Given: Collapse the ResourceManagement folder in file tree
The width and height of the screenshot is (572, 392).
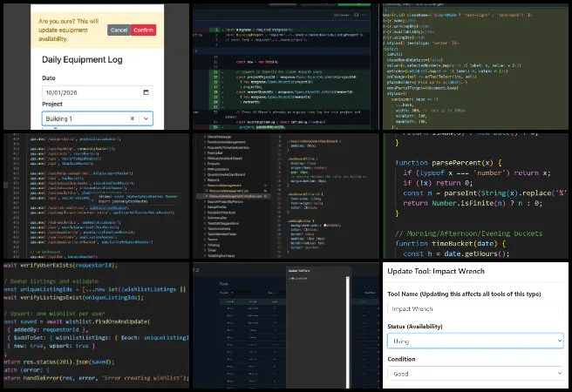Looking at the screenshot, I should point(225,186).
